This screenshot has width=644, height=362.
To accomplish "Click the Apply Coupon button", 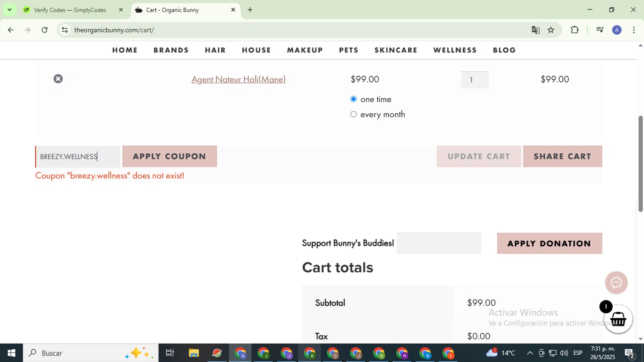I will (170, 156).
